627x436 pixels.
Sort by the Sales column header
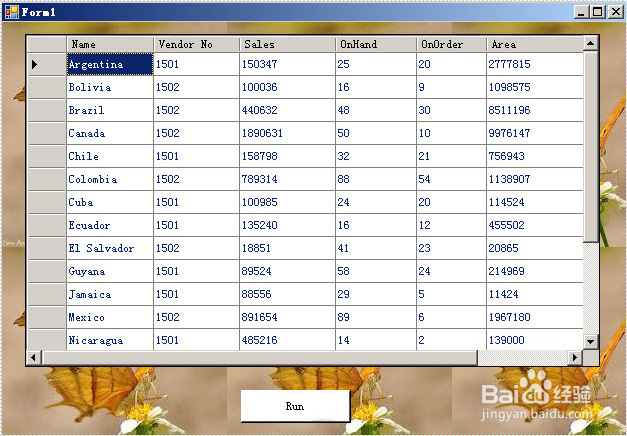point(288,44)
